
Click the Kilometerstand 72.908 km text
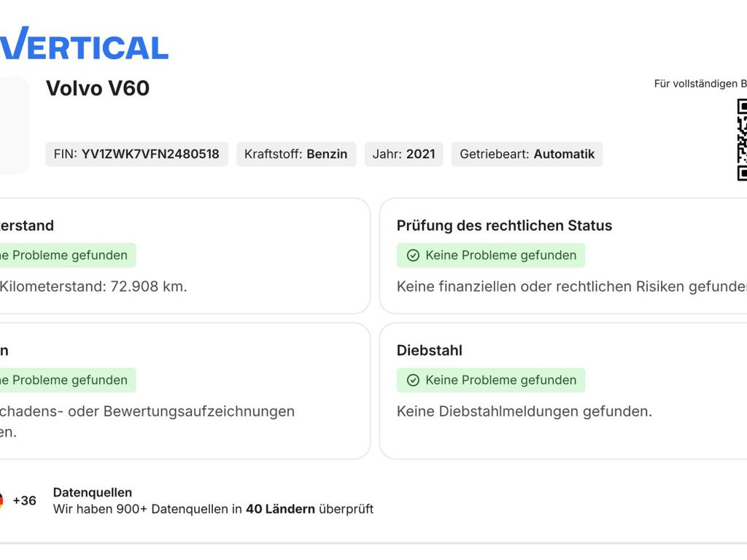(x=93, y=287)
